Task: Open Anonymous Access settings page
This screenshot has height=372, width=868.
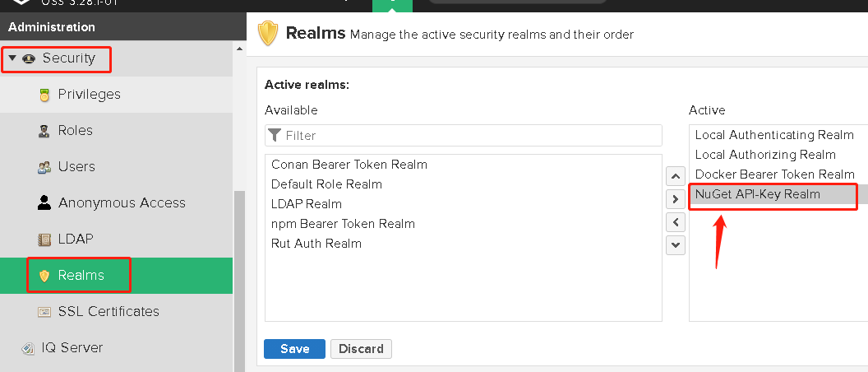Action: click(x=122, y=203)
